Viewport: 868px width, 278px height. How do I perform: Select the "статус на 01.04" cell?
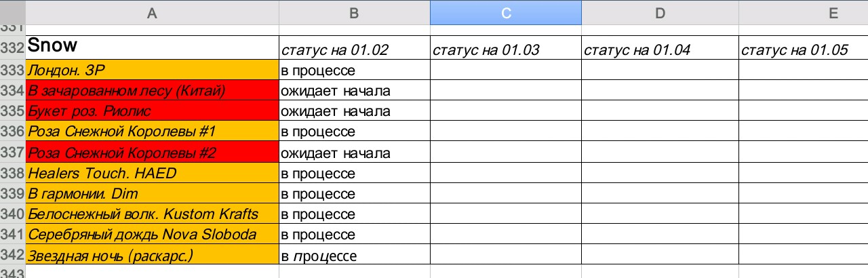point(660,49)
